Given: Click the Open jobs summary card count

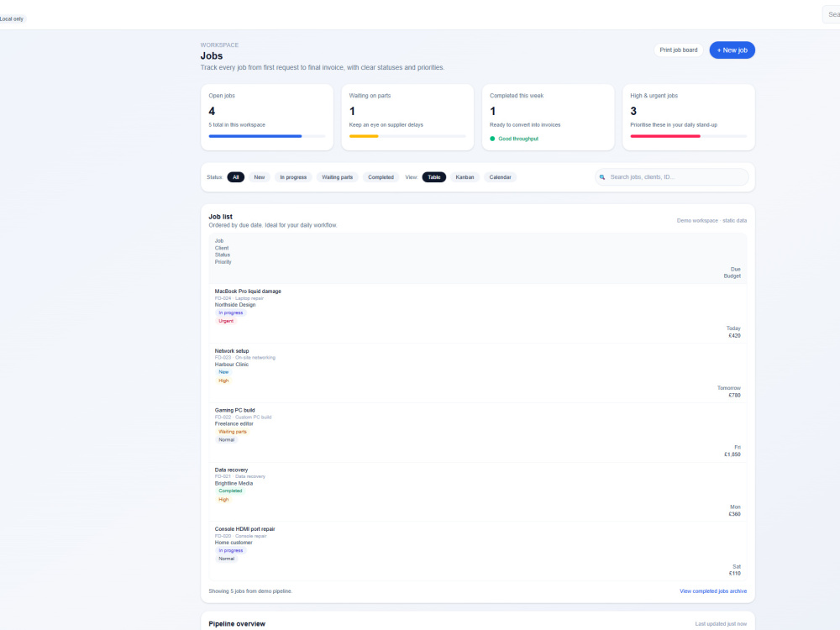Looking at the screenshot, I should [x=212, y=112].
